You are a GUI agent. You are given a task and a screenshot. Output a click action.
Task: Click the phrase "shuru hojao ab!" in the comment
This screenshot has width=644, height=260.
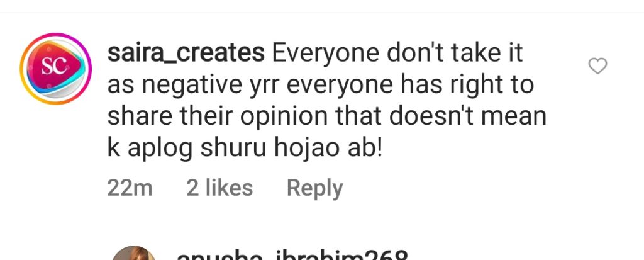(x=292, y=148)
